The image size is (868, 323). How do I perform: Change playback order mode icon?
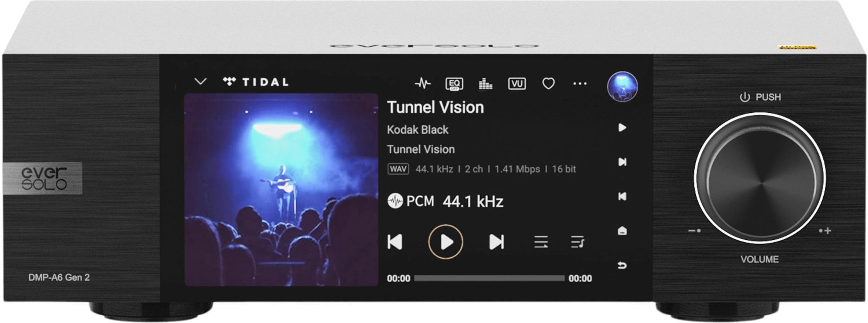(x=541, y=242)
